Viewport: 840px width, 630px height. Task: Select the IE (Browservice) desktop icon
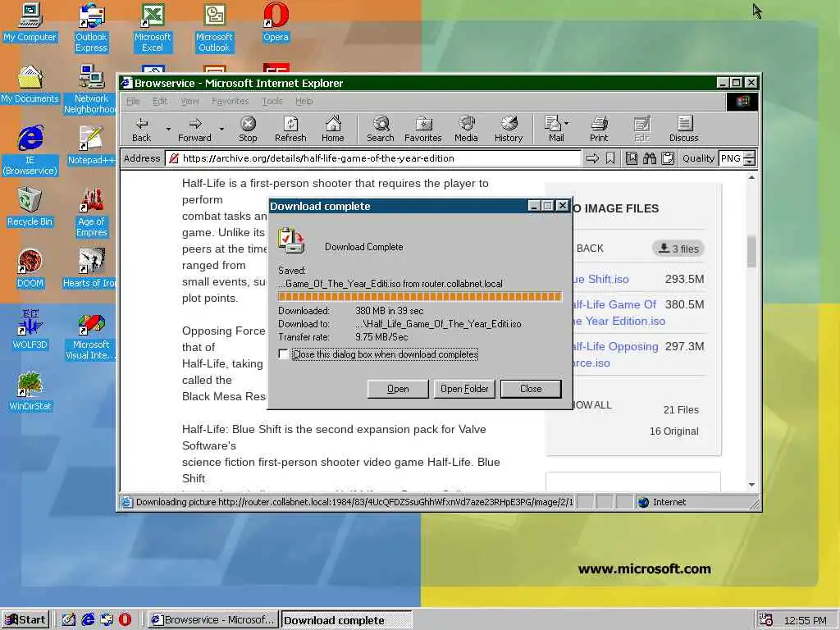[x=30, y=151]
